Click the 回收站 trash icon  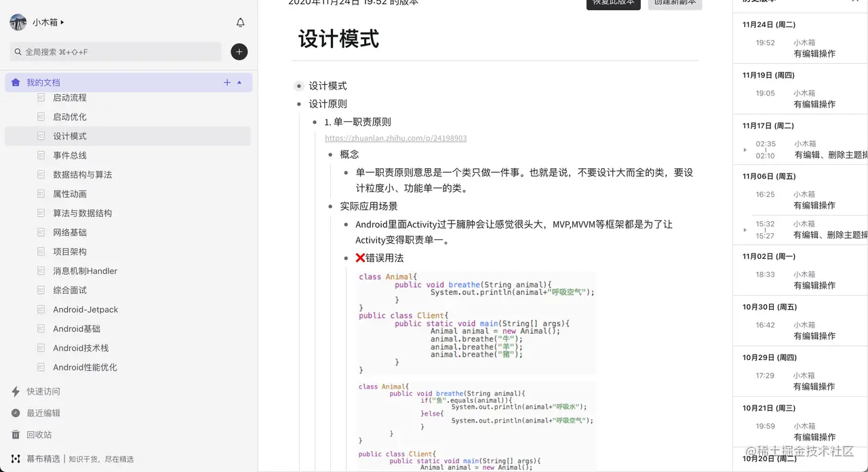16,435
